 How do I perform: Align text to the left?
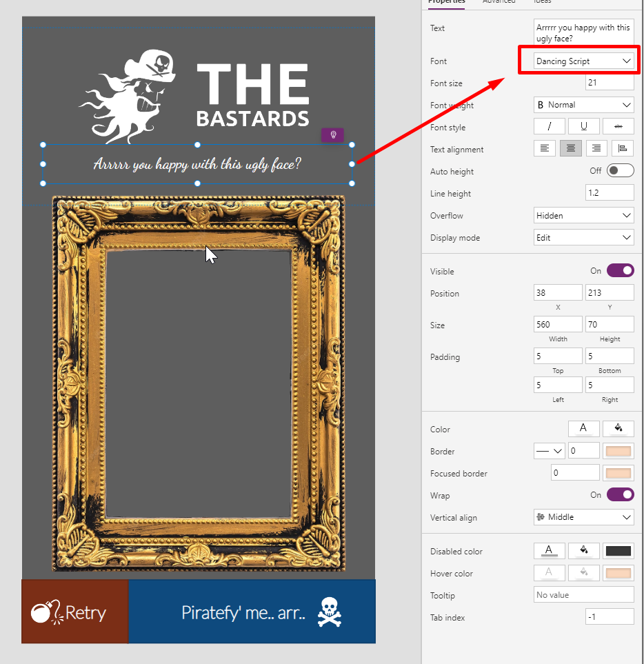click(x=545, y=148)
